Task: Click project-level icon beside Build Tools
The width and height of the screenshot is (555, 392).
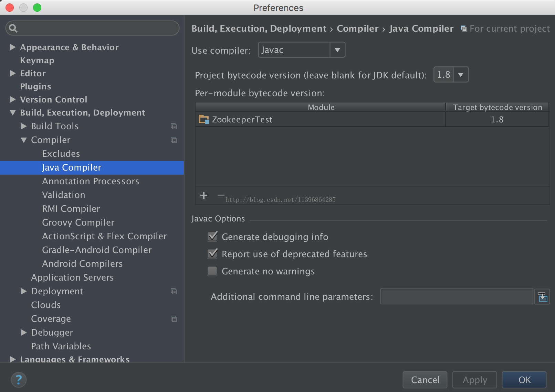Action: point(174,126)
